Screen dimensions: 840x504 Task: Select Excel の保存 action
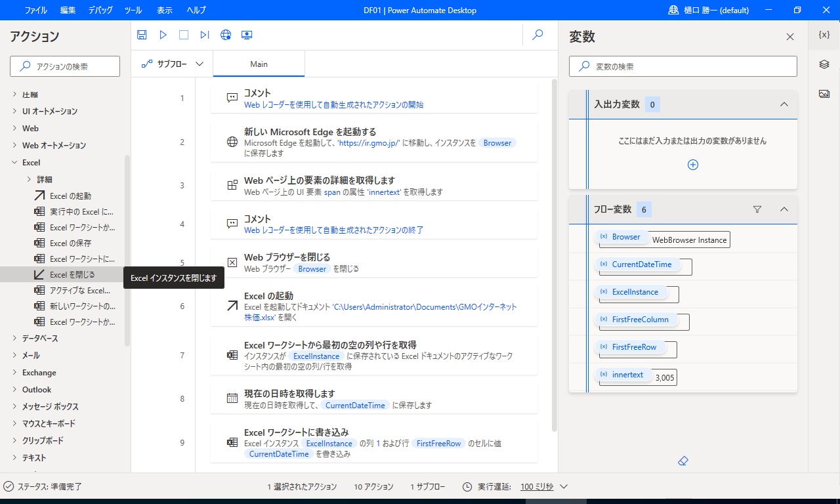click(x=62, y=243)
